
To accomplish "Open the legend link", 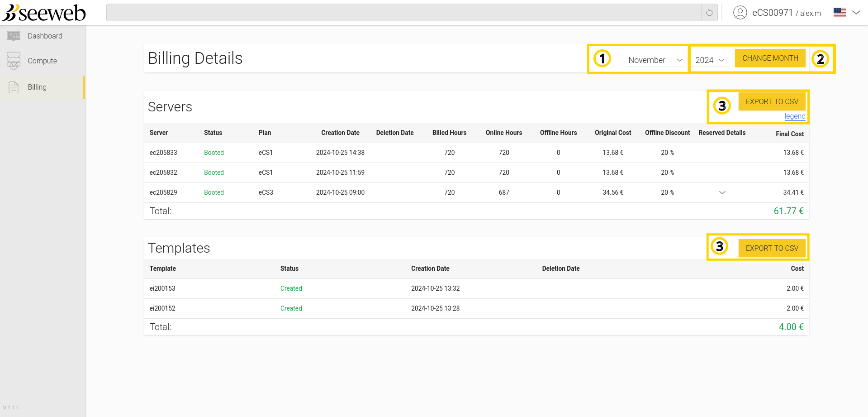I will point(795,116).
